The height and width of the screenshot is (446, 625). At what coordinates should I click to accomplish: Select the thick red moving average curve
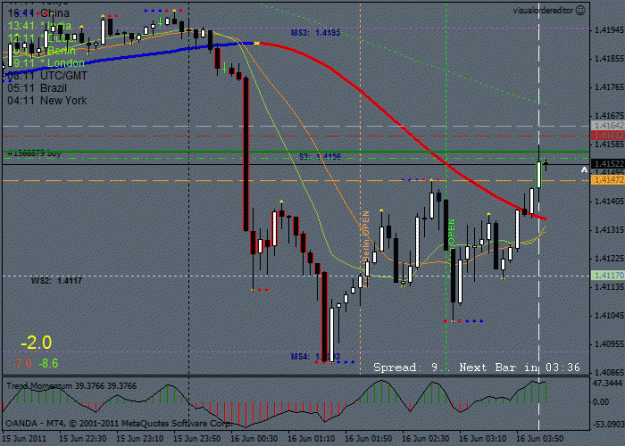click(403, 128)
